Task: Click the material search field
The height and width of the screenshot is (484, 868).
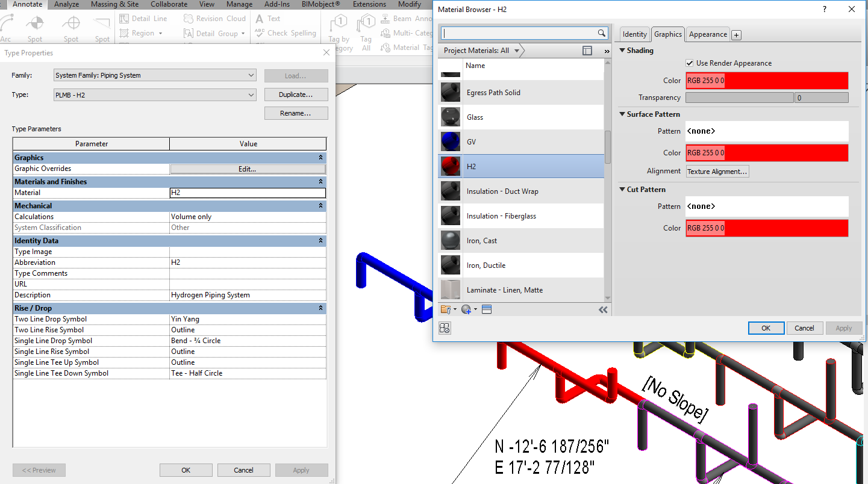Action: [x=519, y=33]
